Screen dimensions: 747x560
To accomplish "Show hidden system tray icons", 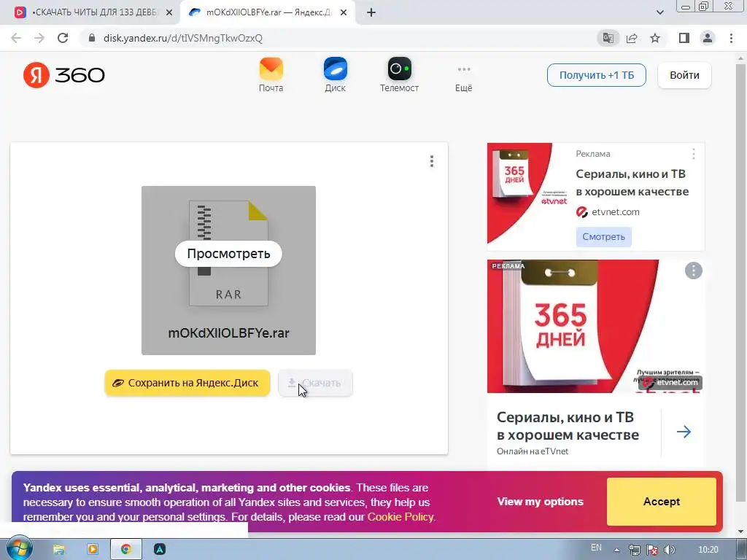I will tap(616, 550).
